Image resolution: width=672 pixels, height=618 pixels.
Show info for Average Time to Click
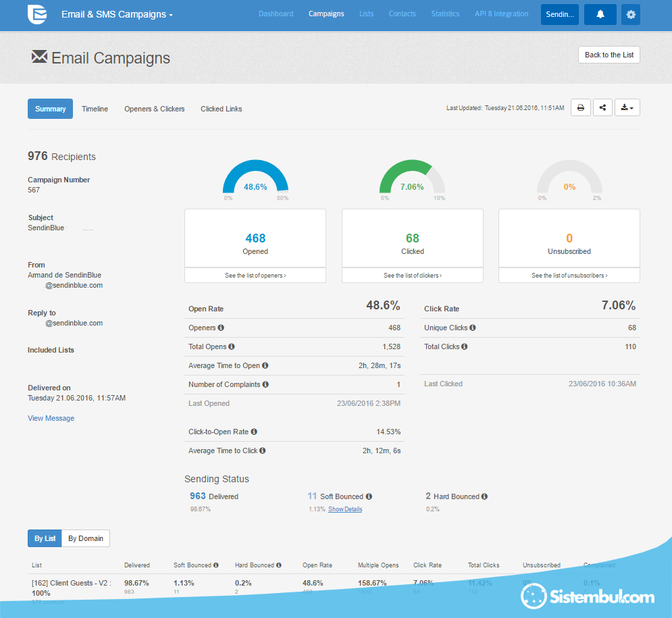pyautogui.click(x=262, y=450)
